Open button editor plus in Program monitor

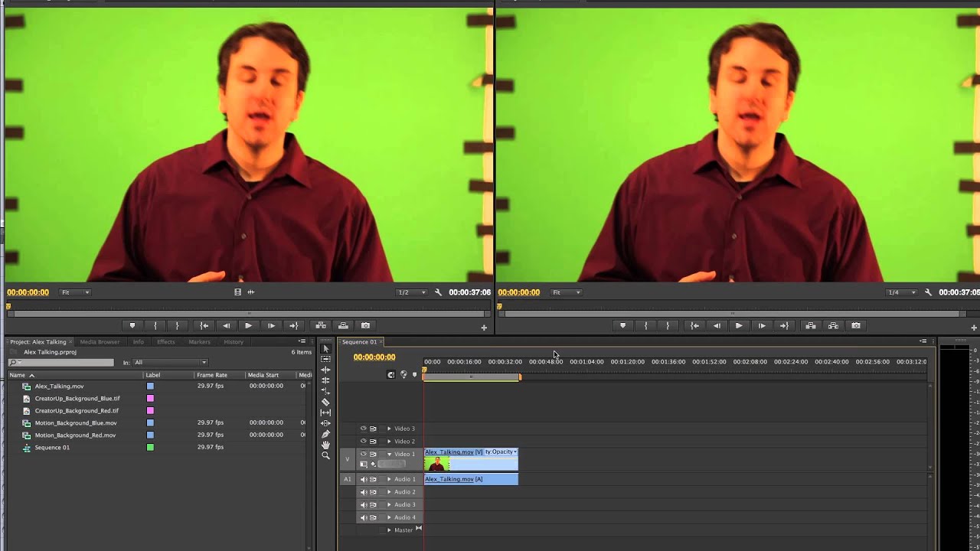click(974, 328)
